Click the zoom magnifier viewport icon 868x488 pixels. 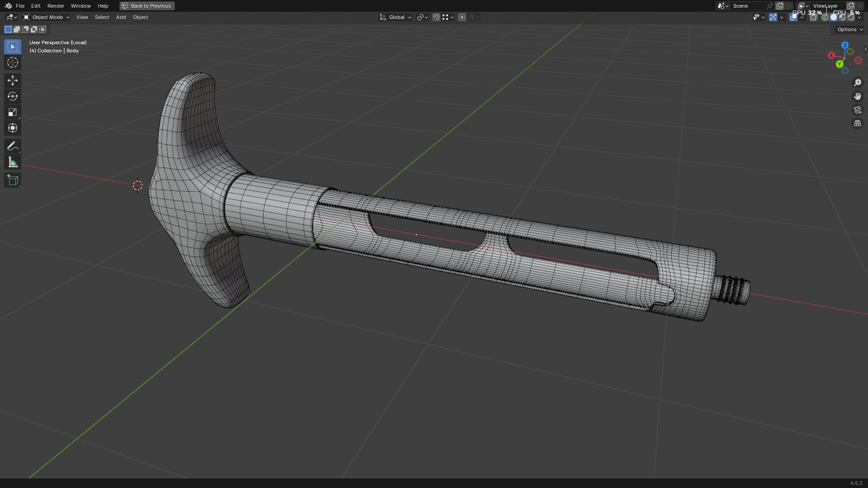point(858,83)
